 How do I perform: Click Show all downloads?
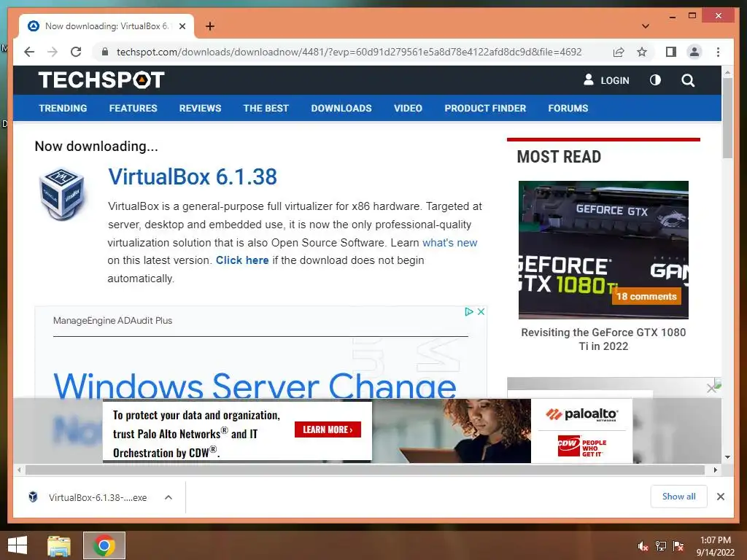point(678,497)
